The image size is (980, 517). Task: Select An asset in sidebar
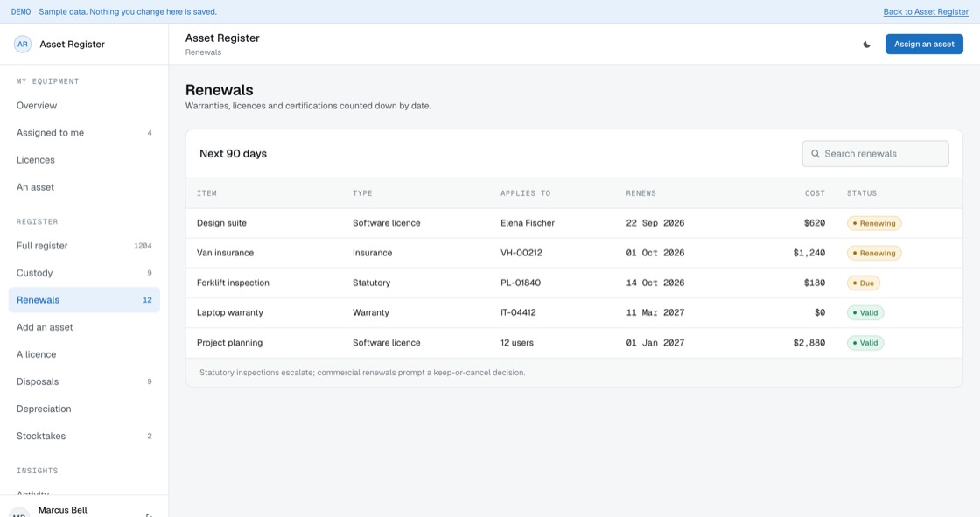84,187
